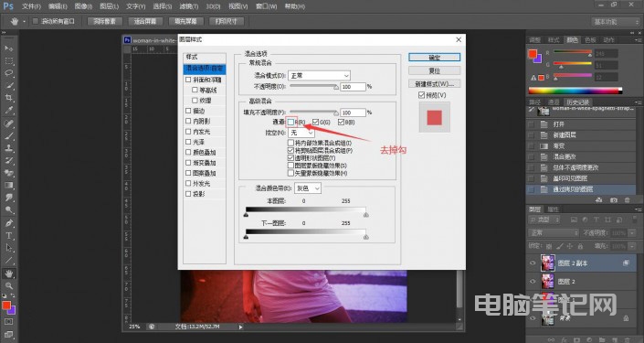Select the Line shape tool

pos(8,261)
